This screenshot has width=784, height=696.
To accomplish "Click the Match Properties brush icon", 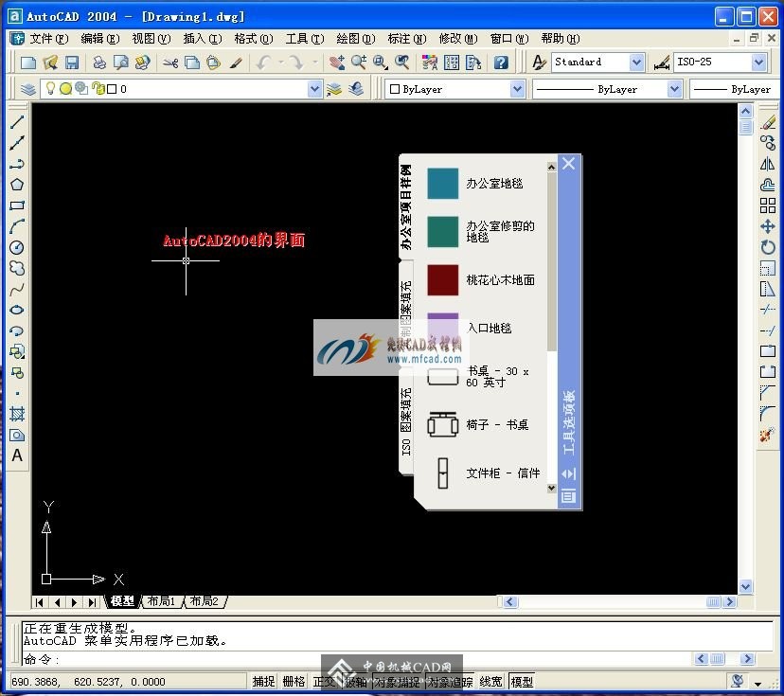I will pos(236,62).
